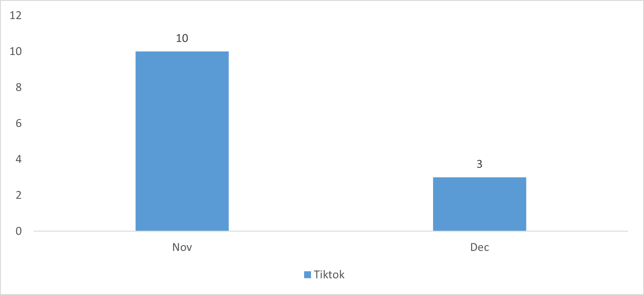The image size is (644, 295).
Task: Click the blank chart area left of the legend
Action: point(180,275)
